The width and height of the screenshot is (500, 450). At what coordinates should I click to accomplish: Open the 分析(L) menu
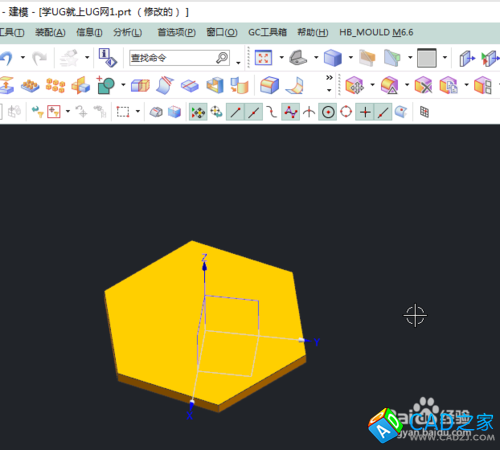pos(127,32)
